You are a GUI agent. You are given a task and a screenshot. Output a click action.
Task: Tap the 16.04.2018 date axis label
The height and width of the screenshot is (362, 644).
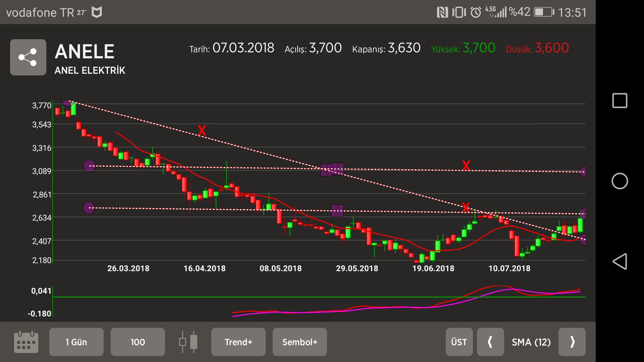tap(205, 268)
